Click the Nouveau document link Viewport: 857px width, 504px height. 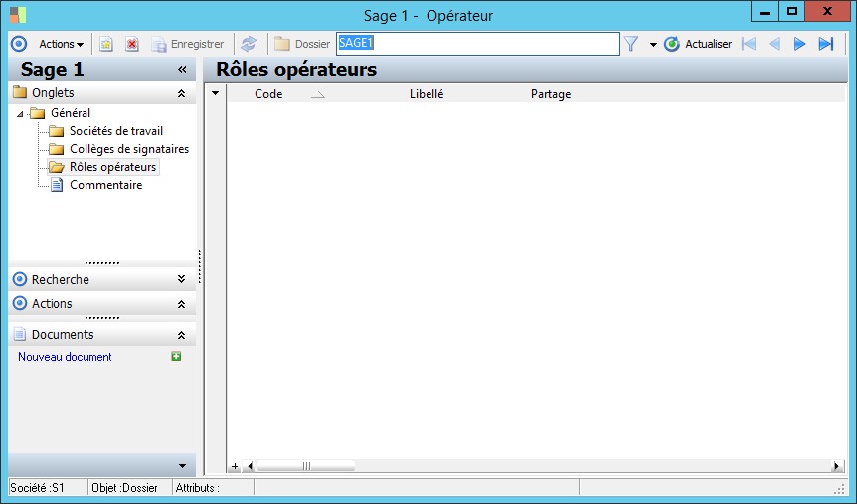point(65,357)
